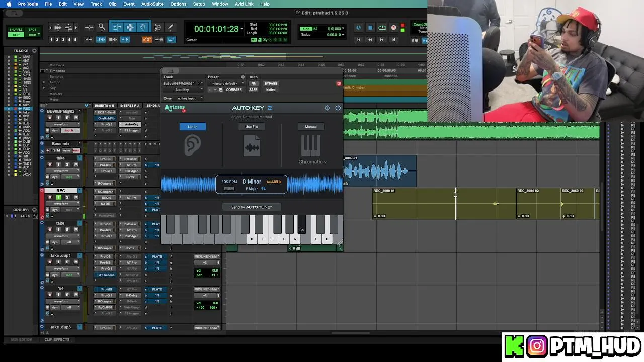Click the key input key icon

(167, 98)
